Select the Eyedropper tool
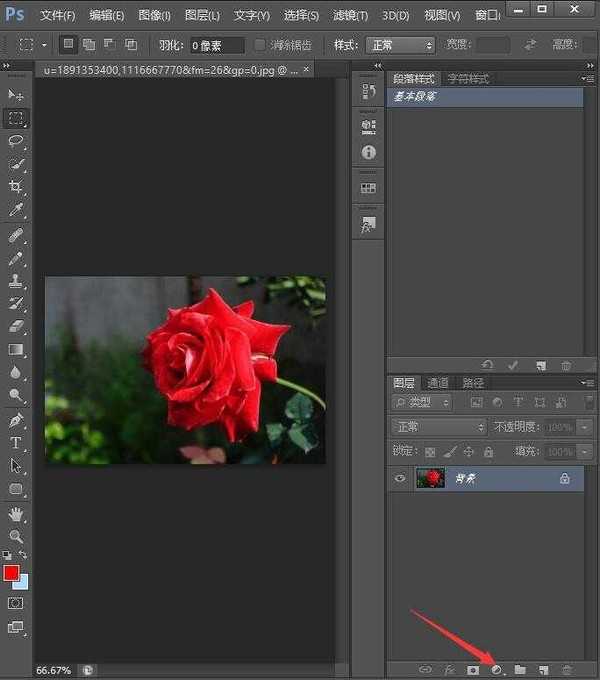The image size is (600, 680). 16,210
